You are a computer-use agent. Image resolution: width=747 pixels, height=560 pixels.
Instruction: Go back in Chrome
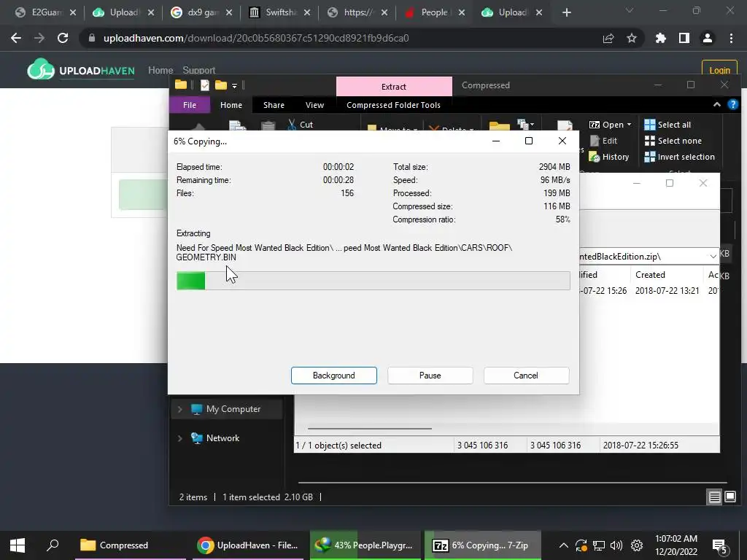(16, 38)
